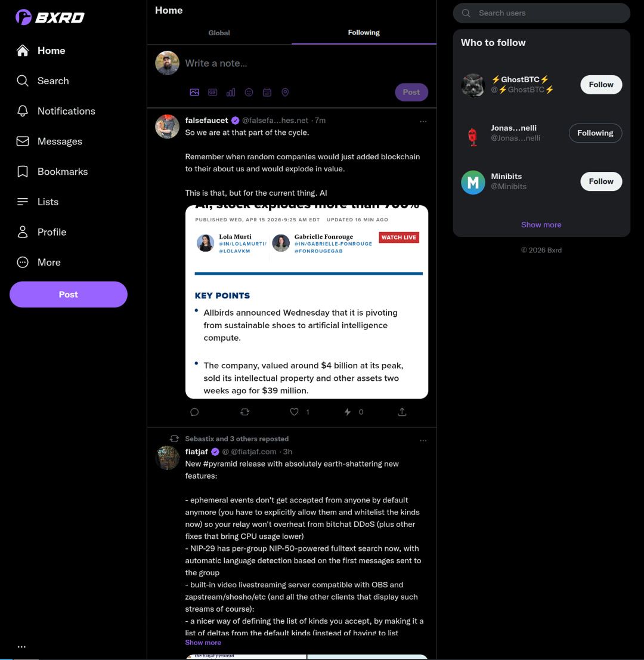Repost falsefaucet's note
The width and height of the screenshot is (644, 660).
[245, 412]
